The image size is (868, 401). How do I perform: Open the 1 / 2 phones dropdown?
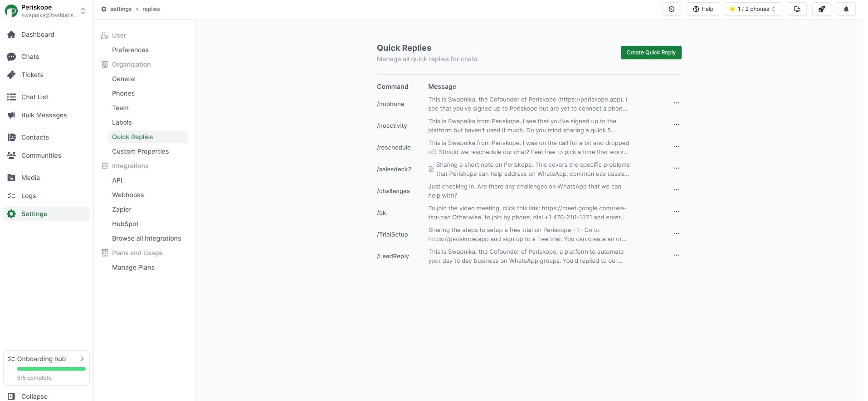click(x=753, y=9)
